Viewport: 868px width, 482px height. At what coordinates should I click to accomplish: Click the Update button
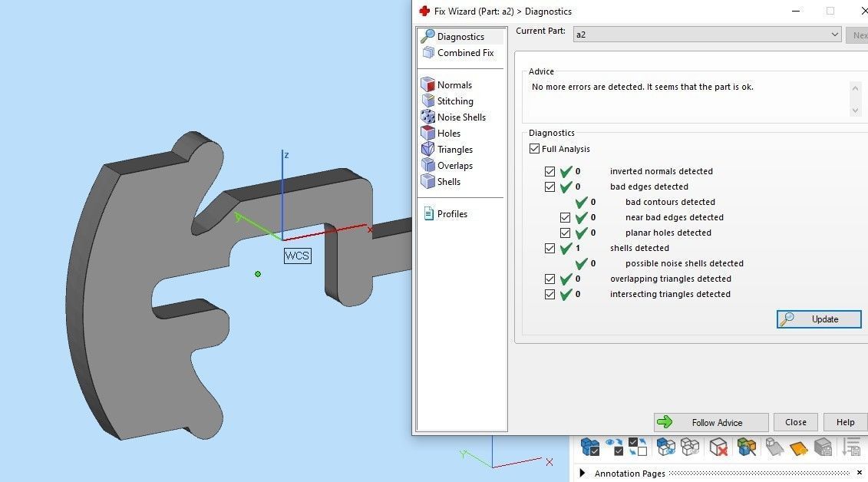819,319
